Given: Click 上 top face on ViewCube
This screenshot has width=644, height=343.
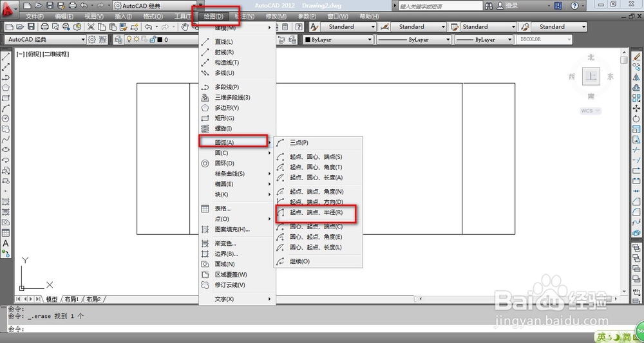Looking at the screenshot, I should tap(591, 77).
